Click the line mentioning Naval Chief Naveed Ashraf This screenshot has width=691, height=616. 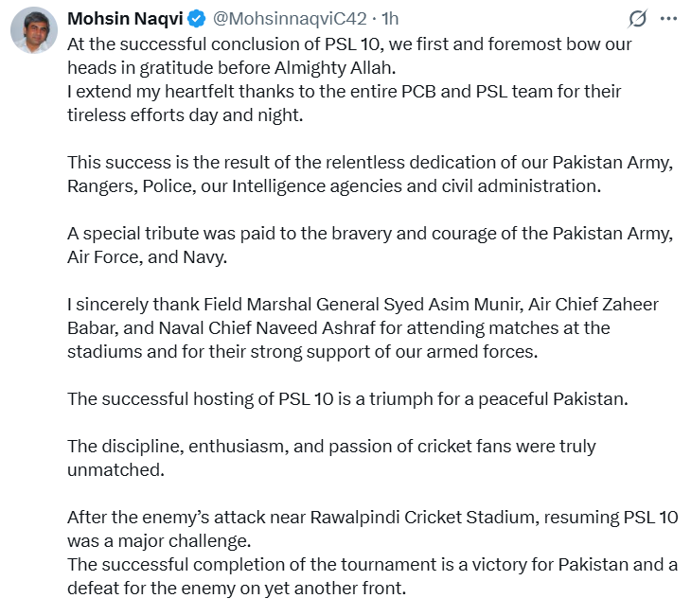click(339, 328)
